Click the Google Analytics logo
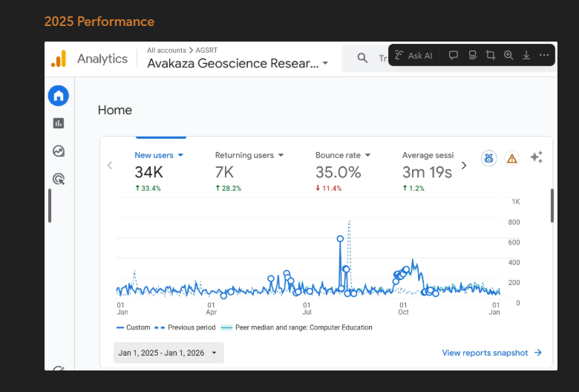579x392 pixels. click(x=59, y=59)
